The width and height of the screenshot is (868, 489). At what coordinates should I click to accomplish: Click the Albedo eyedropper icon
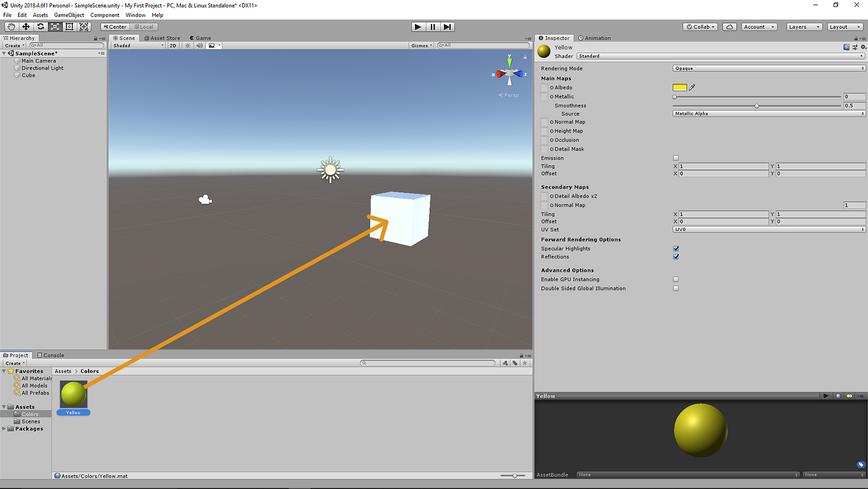[x=693, y=87]
